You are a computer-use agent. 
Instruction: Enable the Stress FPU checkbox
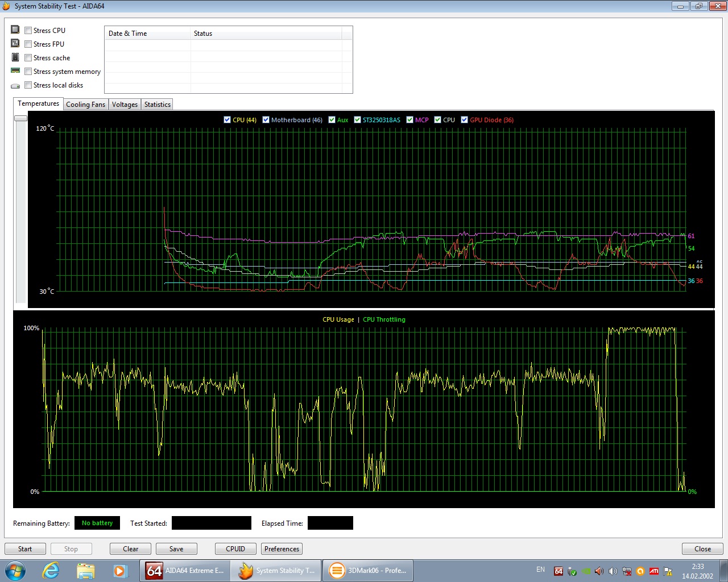tap(28, 44)
